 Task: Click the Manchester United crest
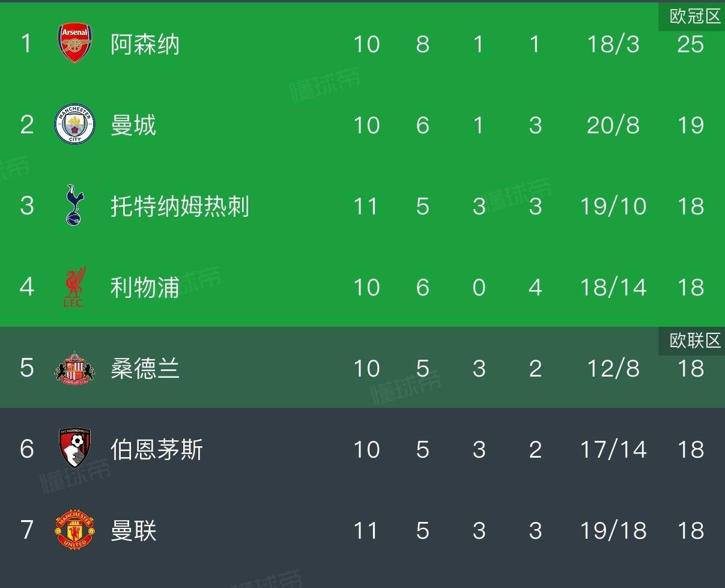click(x=75, y=530)
